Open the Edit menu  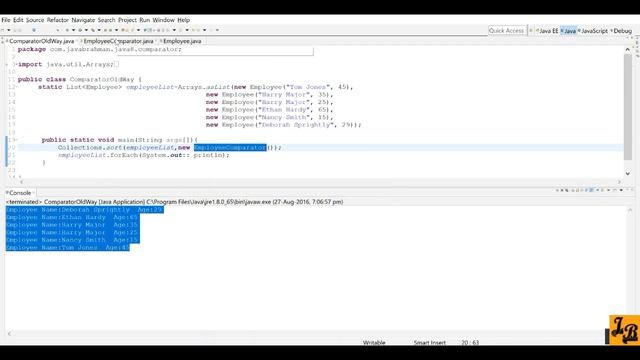click(x=18, y=20)
